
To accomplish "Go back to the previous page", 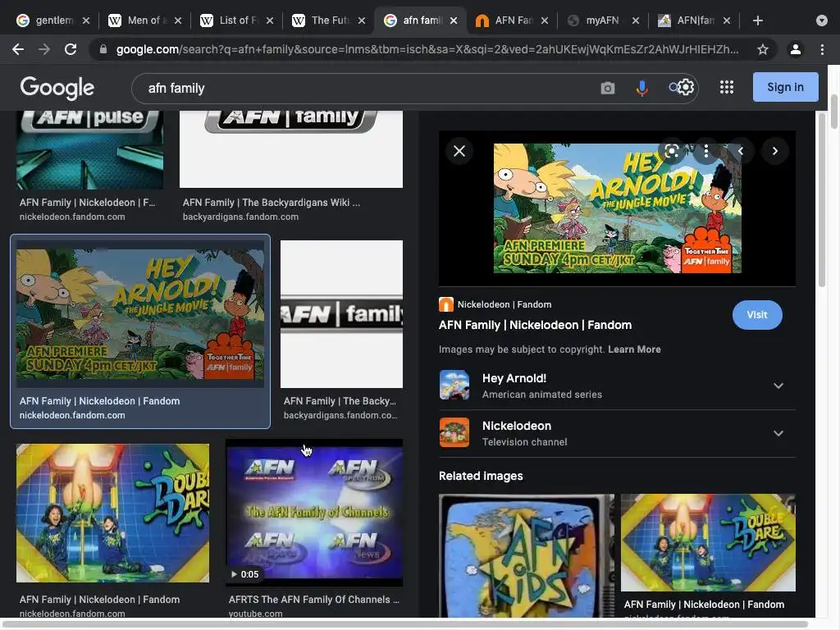I will (18, 49).
